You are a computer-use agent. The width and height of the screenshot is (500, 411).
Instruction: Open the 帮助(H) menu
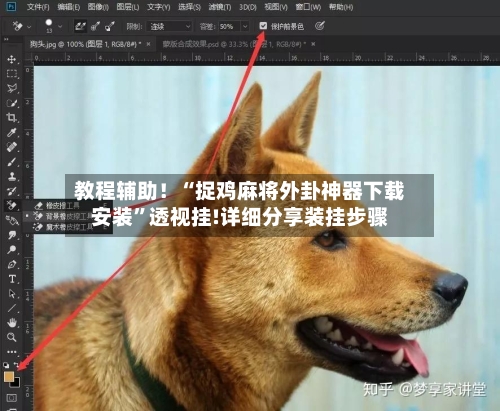point(341,7)
